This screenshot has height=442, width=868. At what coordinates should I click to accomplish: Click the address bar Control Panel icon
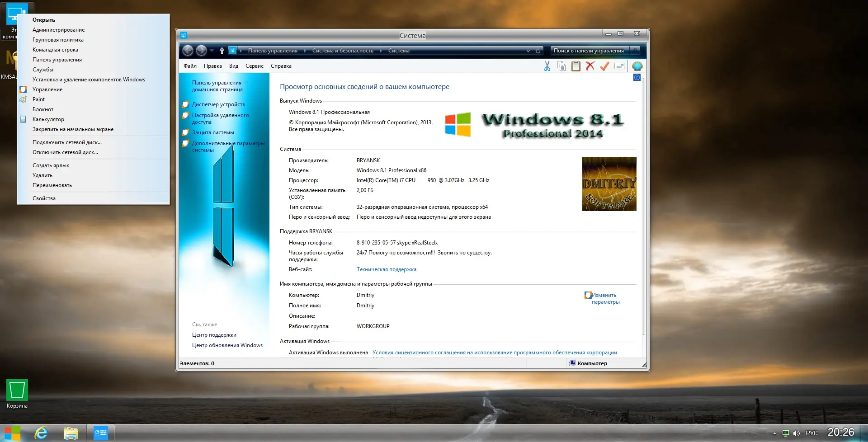point(232,51)
